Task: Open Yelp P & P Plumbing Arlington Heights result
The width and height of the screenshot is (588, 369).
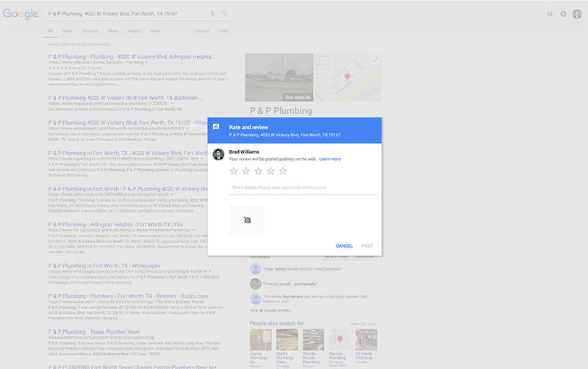Action: (x=132, y=57)
